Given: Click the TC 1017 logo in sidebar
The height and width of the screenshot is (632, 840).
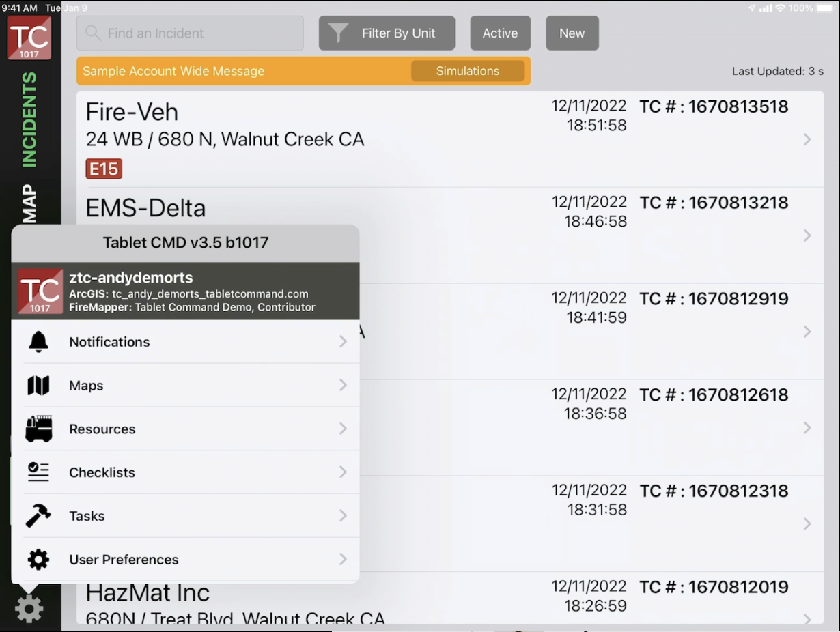Looking at the screenshot, I should (x=29, y=38).
